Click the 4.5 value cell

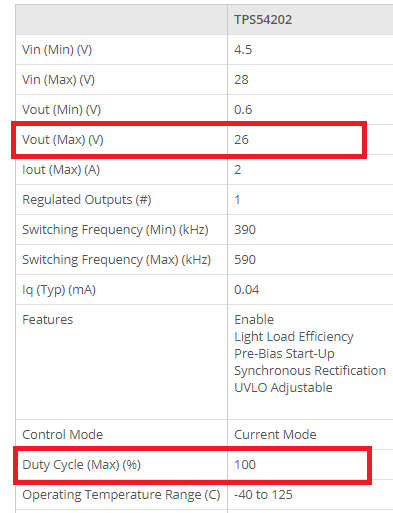pyautogui.click(x=243, y=50)
